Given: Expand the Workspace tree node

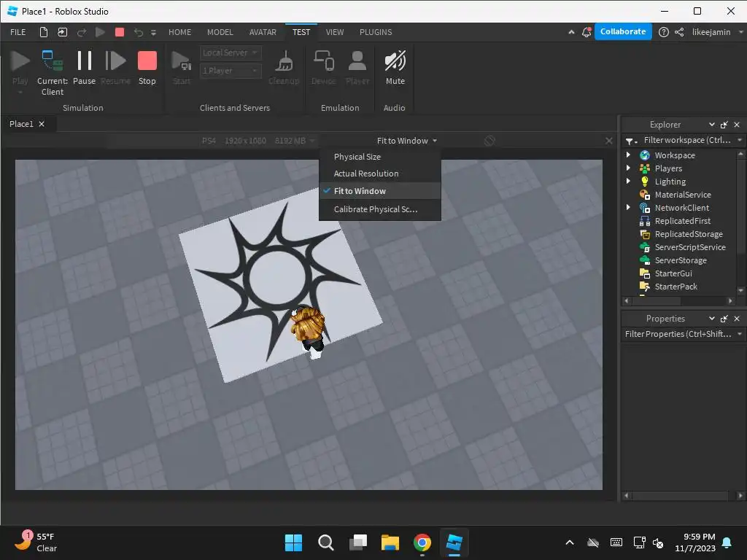Looking at the screenshot, I should (x=628, y=155).
